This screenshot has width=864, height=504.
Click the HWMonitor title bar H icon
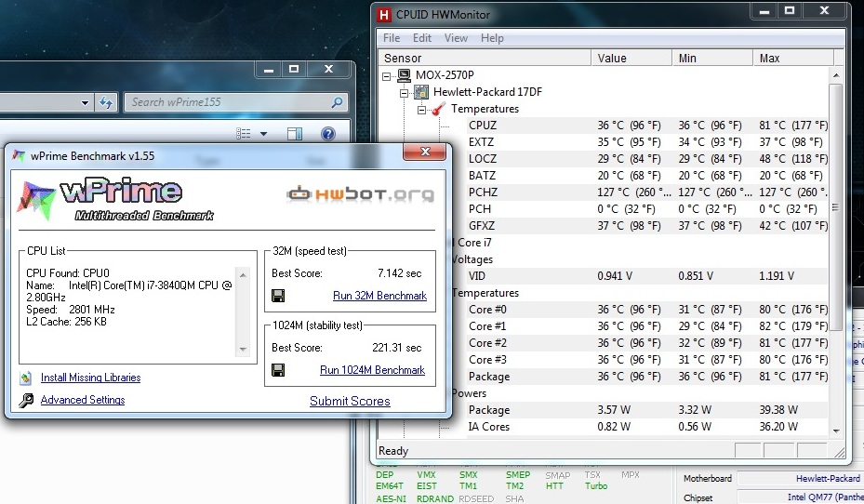point(384,15)
